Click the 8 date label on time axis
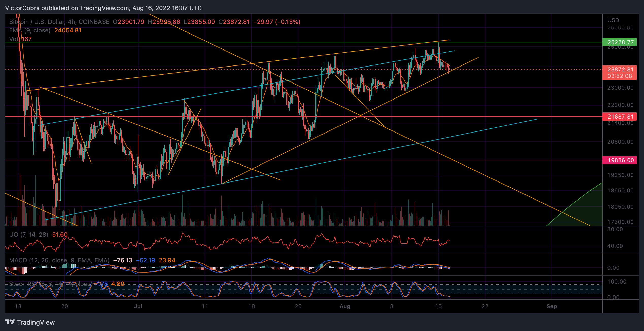Viewport: 644px width, 331px height. click(x=392, y=306)
